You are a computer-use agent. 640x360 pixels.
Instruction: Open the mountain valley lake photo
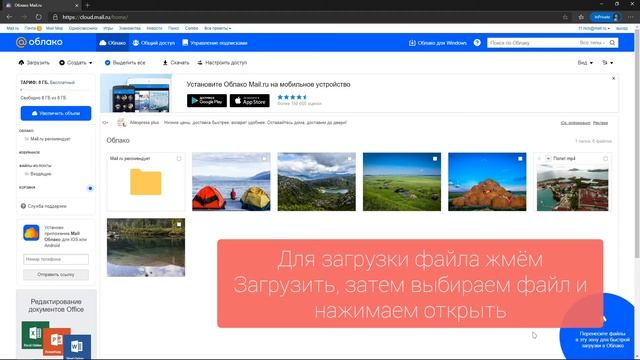click(x=316, y=182)
